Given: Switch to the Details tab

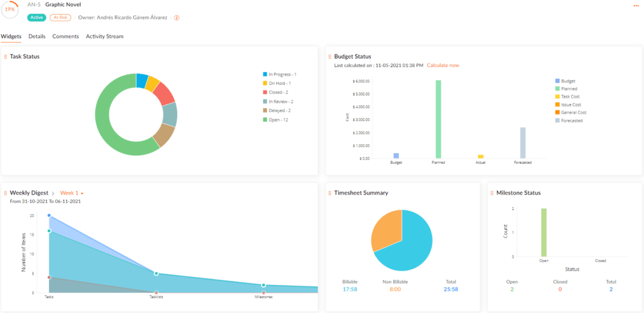Looking at the screenshot, I should [x=37, y=37].
